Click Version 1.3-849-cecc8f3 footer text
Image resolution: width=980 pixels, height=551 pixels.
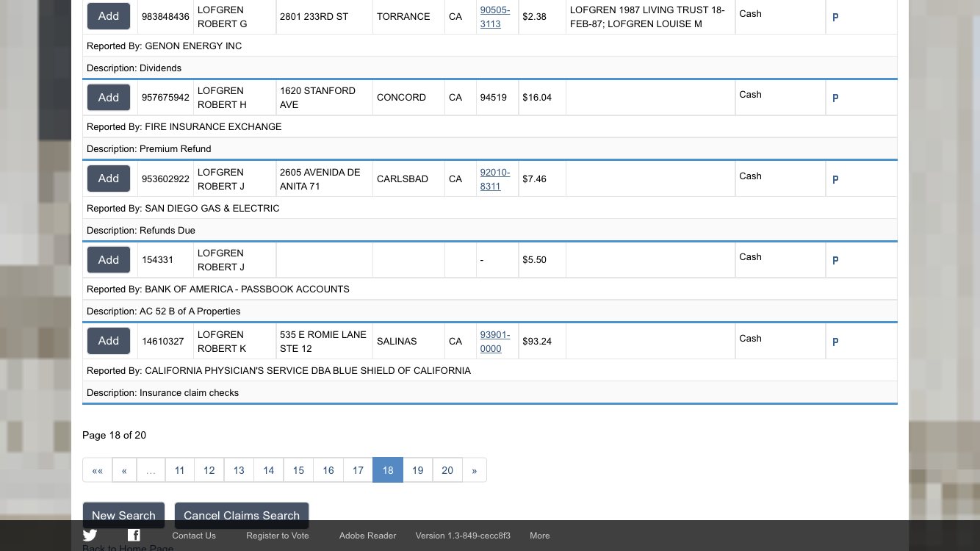463,536
